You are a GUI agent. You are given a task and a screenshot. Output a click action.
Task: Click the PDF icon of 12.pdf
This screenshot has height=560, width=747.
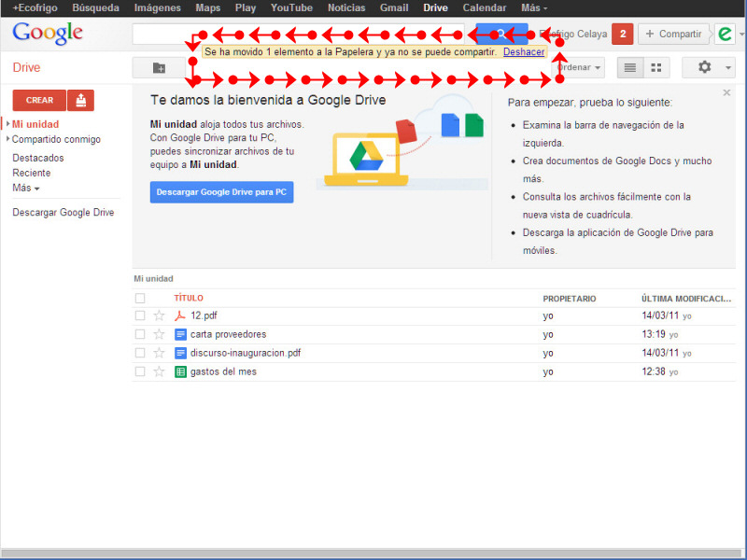[180, 315]
